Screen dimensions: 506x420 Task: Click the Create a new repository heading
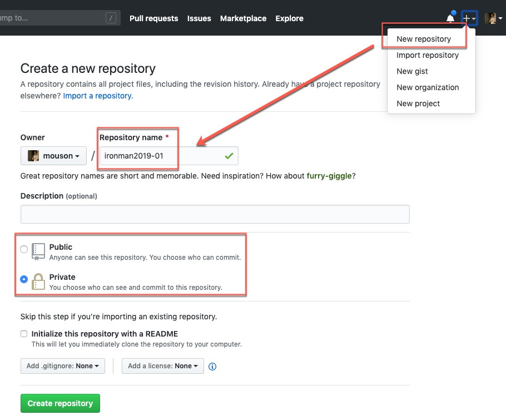(x=88, y=68)
